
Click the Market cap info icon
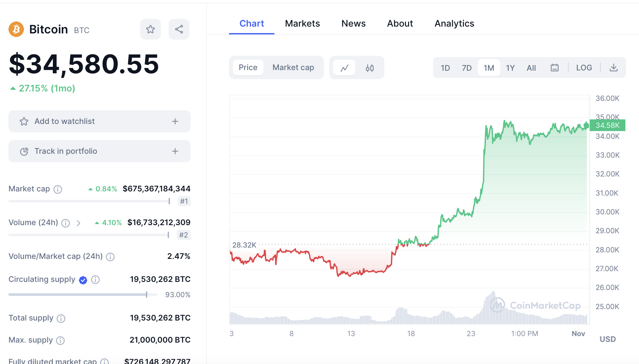pos(58,189)
